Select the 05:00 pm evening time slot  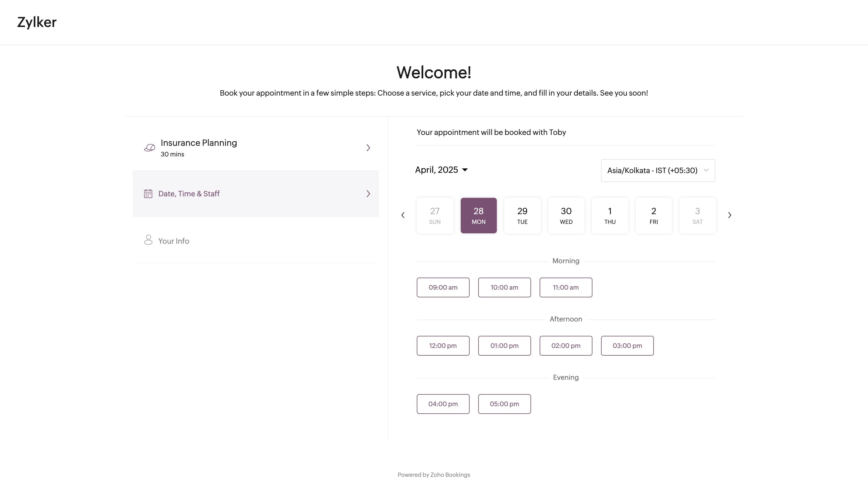(504, 404)
